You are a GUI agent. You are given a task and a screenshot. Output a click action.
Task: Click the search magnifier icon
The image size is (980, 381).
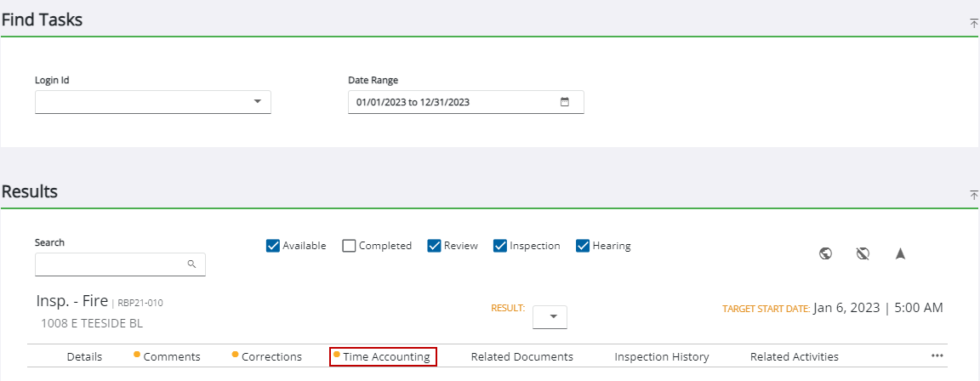tap(192, 264)
